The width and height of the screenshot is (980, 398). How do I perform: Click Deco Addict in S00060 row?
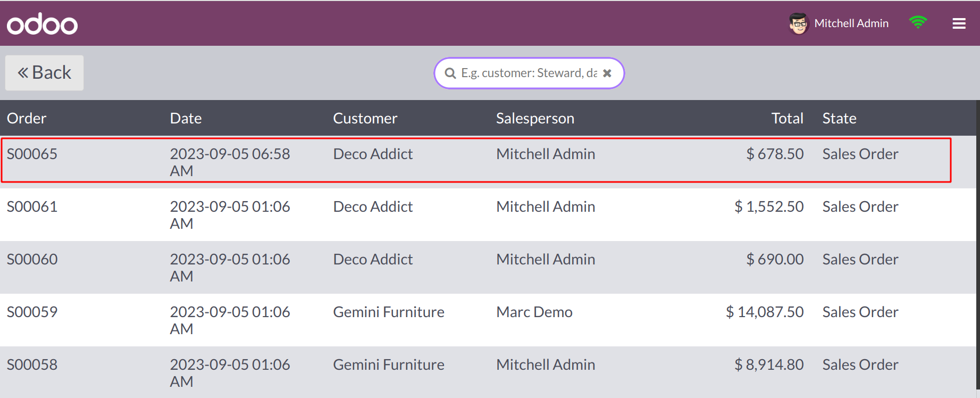tap(373, 259)
